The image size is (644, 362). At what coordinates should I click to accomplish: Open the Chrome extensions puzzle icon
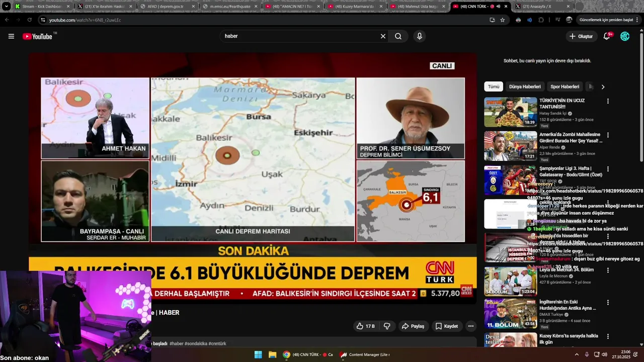541,20
